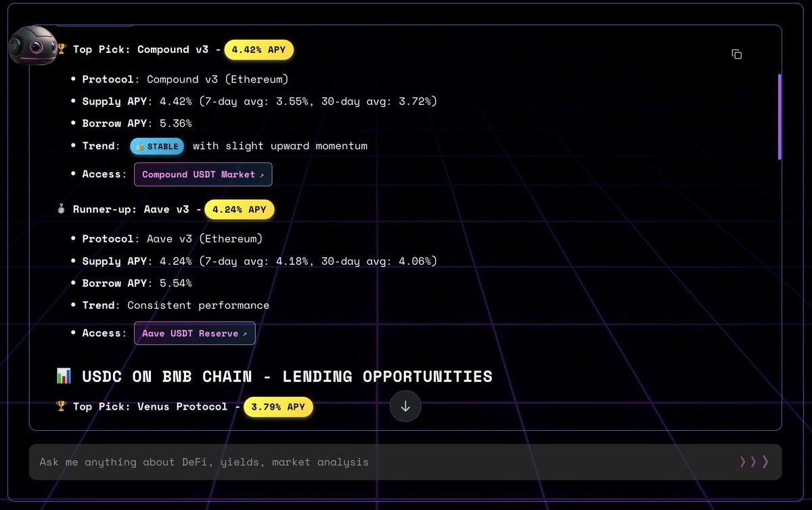The width and height of the screenshot is (812, 510).
Task: Send message with the triple-chevron icon
Action: [754, 462]
